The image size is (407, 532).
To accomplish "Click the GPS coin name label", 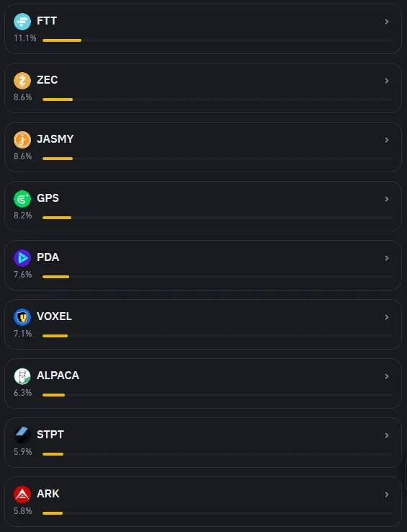I will tap(48, 198).
